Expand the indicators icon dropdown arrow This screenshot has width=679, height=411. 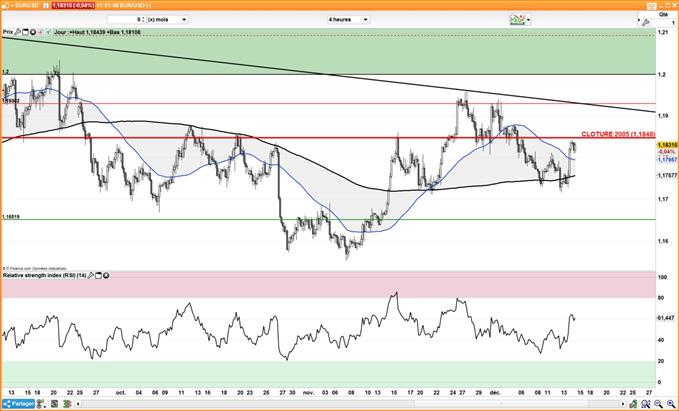(528, 20)
